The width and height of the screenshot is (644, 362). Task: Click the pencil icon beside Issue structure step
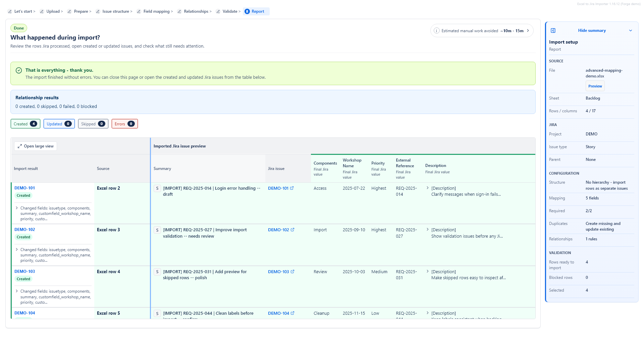pyautogui.click(x=98, y=11)
